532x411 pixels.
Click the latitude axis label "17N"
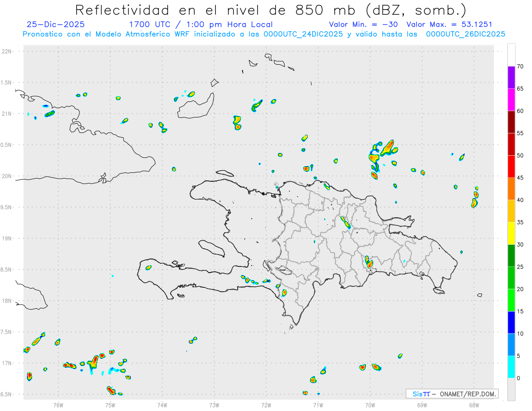click(7, 363)
